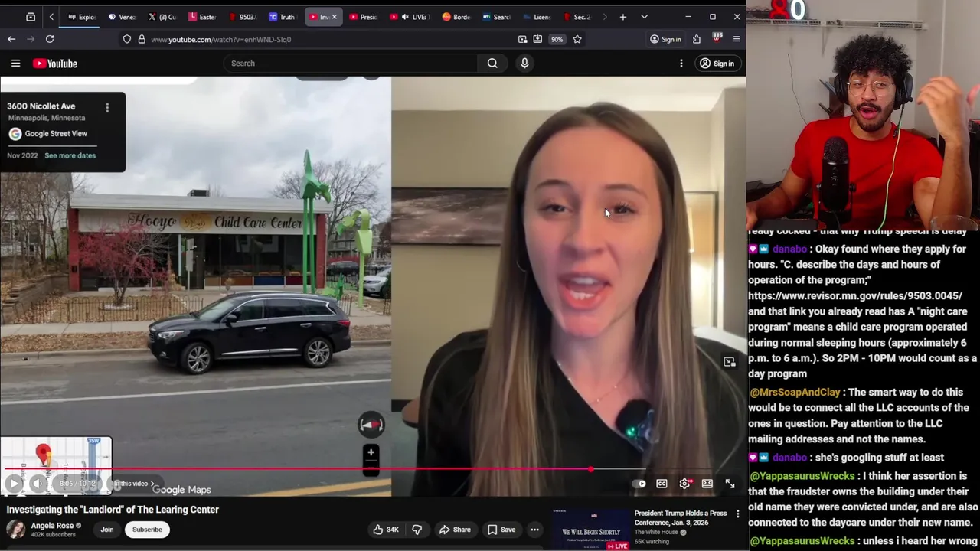
Task: Subscribe to Angela Rose channel
Action: click(x=147, y=530)
